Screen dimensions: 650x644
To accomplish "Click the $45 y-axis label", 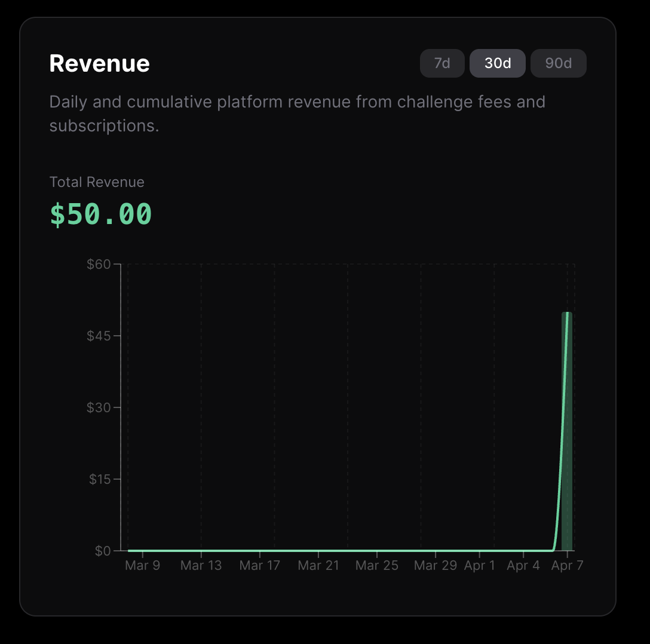I will [x=99, y=335].
